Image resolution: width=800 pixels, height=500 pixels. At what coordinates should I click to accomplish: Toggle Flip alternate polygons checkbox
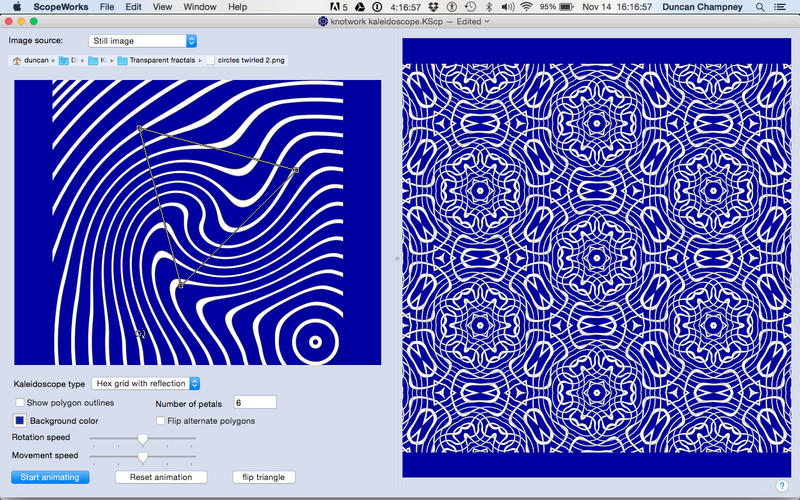pos(161,421)
